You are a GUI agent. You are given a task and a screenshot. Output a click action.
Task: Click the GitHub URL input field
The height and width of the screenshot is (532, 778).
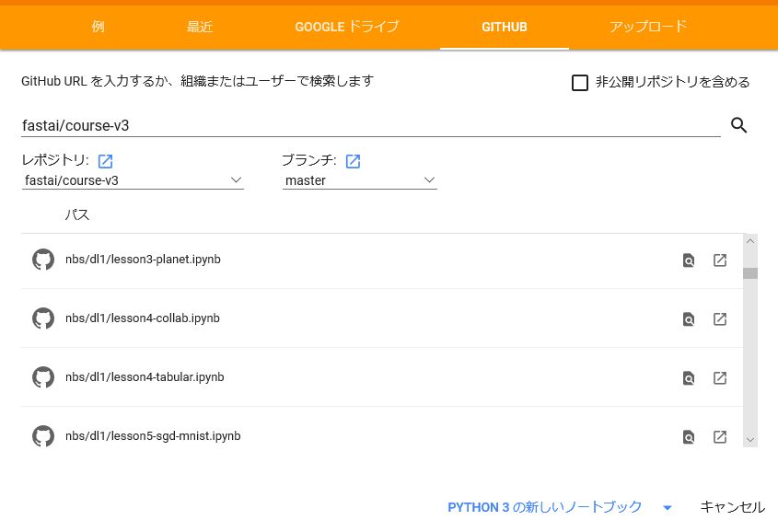click(371, 126)
